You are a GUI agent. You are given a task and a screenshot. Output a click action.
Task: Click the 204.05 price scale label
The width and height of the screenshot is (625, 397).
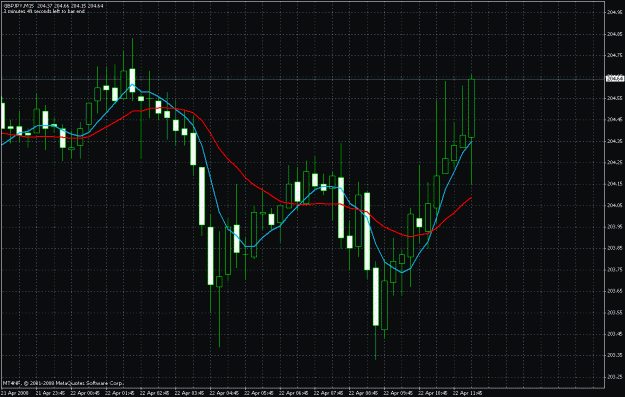615,205
